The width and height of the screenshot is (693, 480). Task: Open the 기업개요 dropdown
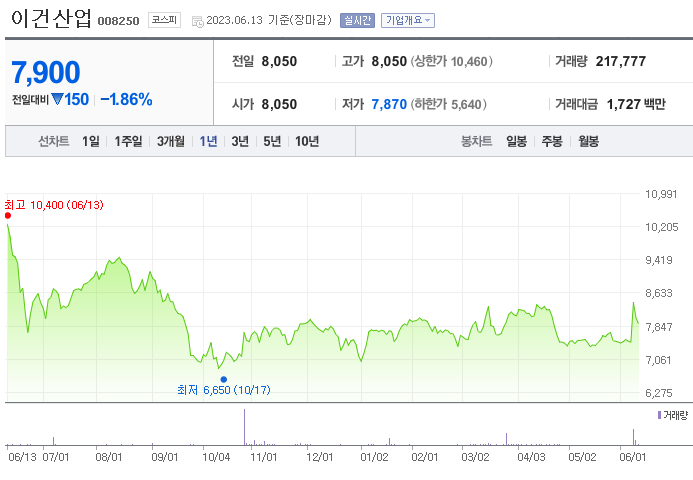click(407, 20)
